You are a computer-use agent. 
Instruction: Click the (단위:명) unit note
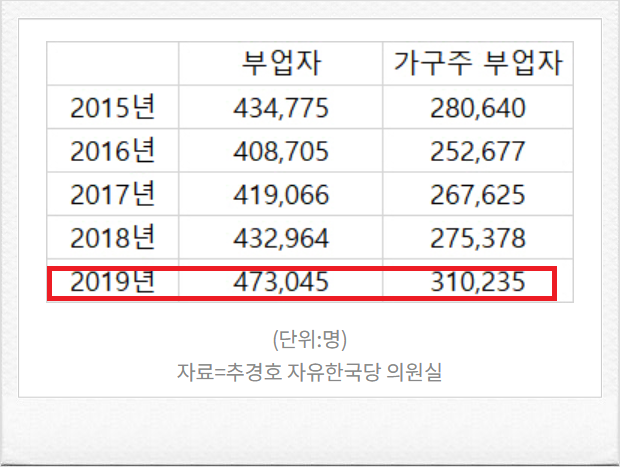click(310, 339)
